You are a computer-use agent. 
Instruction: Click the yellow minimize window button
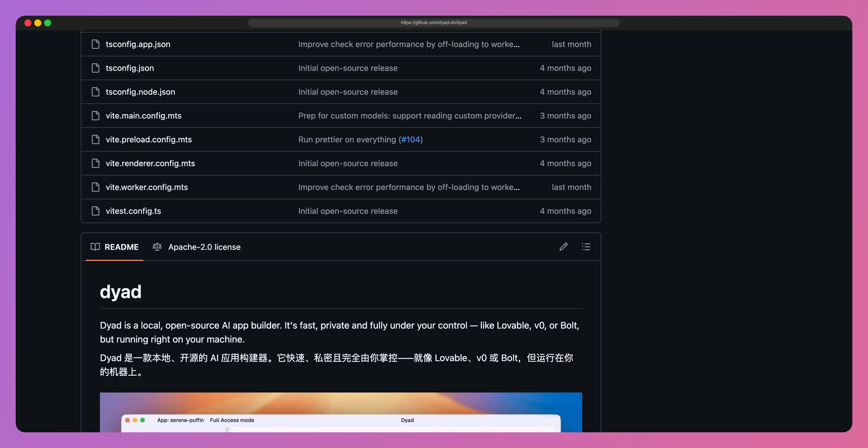pyautogui.click(x=38, y=23)
